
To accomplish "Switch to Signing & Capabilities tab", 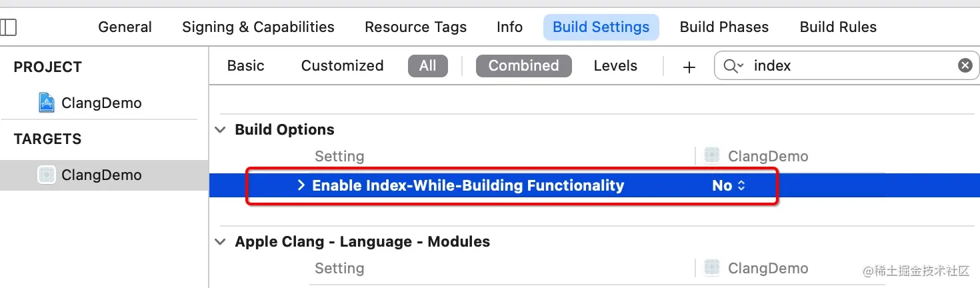I will coord(258,27).
